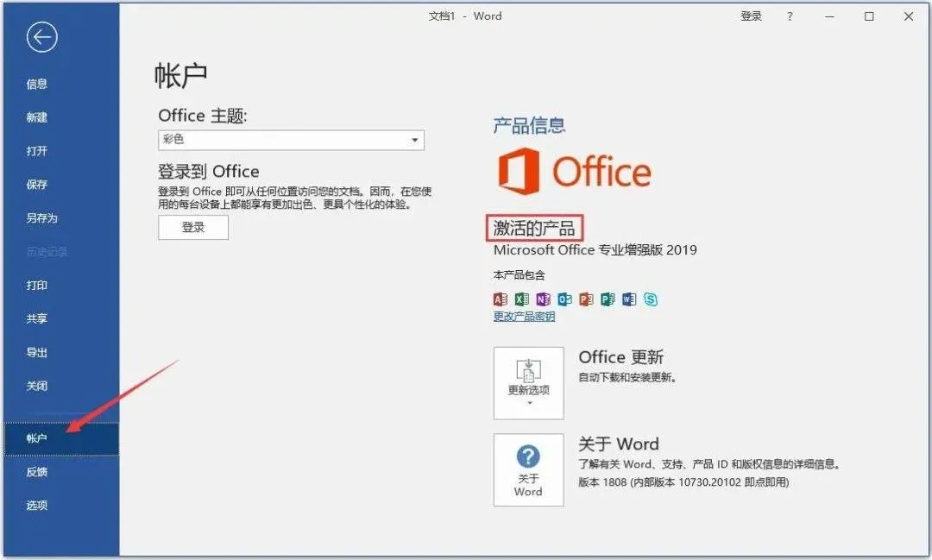Click Microsoft Office 专业增强版 2019 text
This screenshot has height=560, width=932.
click(x=595, y=249)
